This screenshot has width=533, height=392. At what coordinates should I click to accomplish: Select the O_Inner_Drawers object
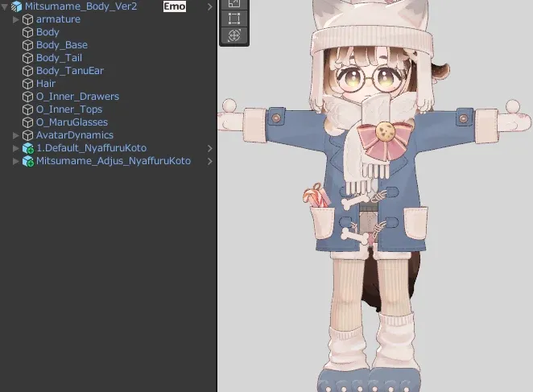click(108, 97)
